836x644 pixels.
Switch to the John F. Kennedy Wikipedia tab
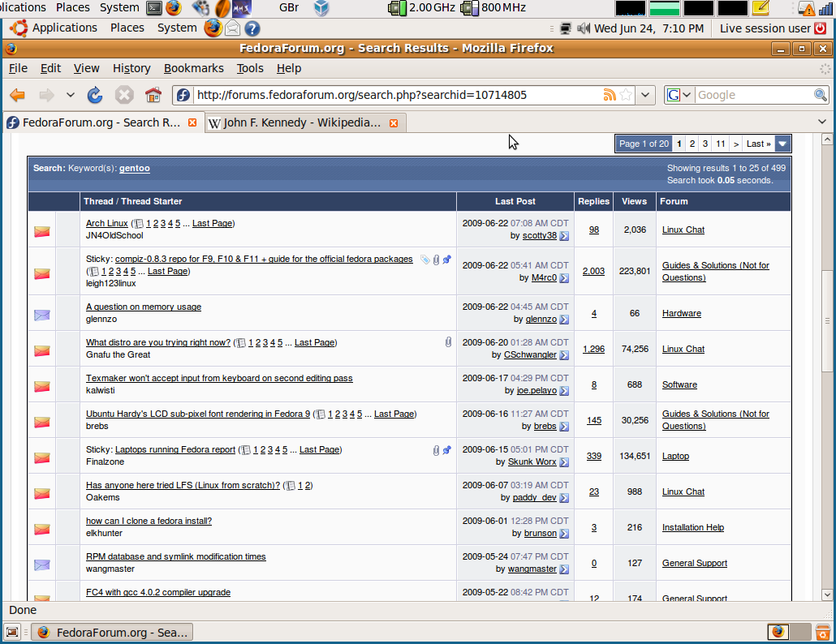305,123
